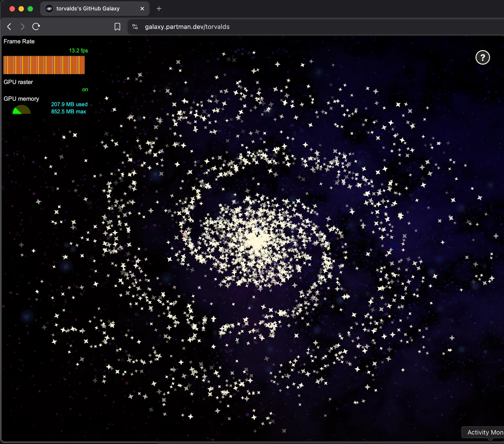
Task: Click the Frame Rate label
Action: (19, 41)
